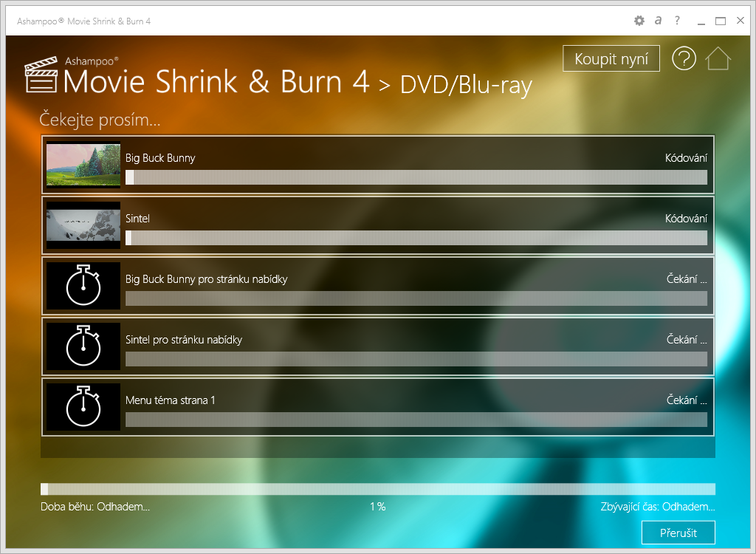Click the 'Zbývající čas: Odhadem...' text
756x554 pixels.
pos(658,507)
